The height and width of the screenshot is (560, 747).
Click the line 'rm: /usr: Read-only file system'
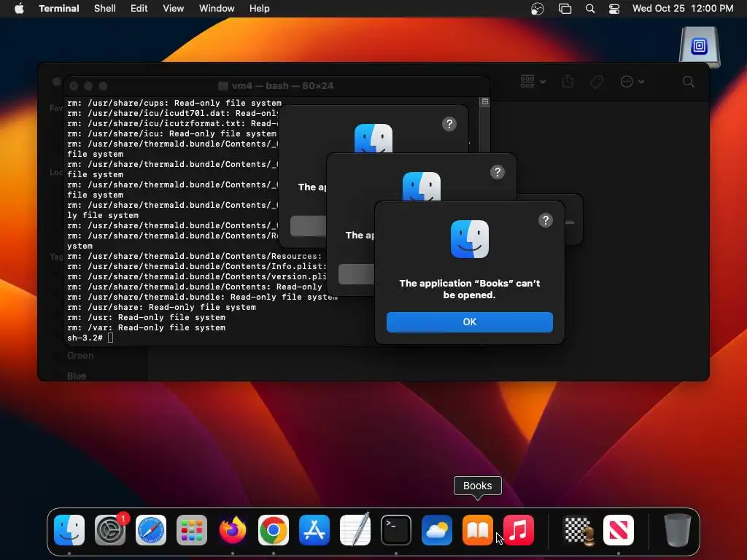[x=146, y=317]
